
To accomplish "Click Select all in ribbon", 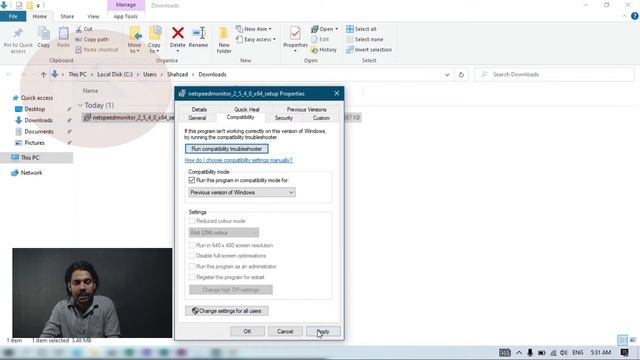I will pos(361,29).
